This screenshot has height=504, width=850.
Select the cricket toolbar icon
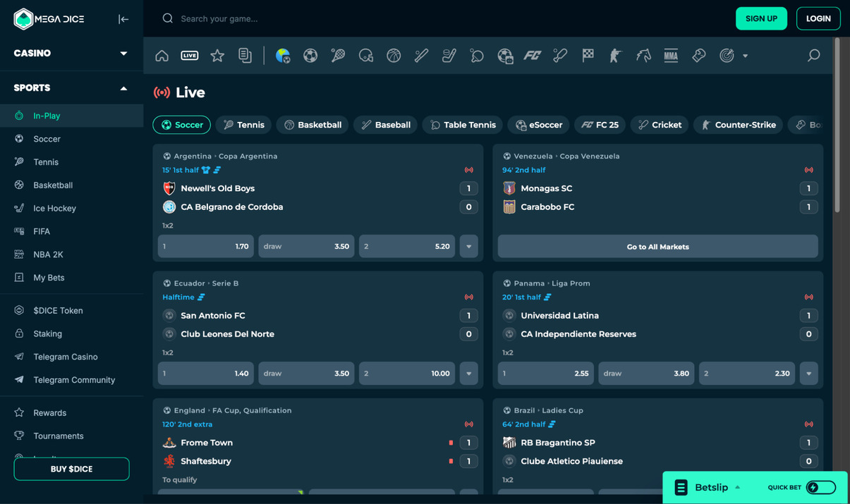(x=560, y=56)
